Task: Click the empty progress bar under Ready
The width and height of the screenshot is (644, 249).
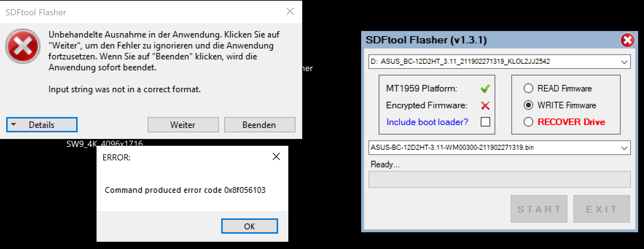Action: 500,179
